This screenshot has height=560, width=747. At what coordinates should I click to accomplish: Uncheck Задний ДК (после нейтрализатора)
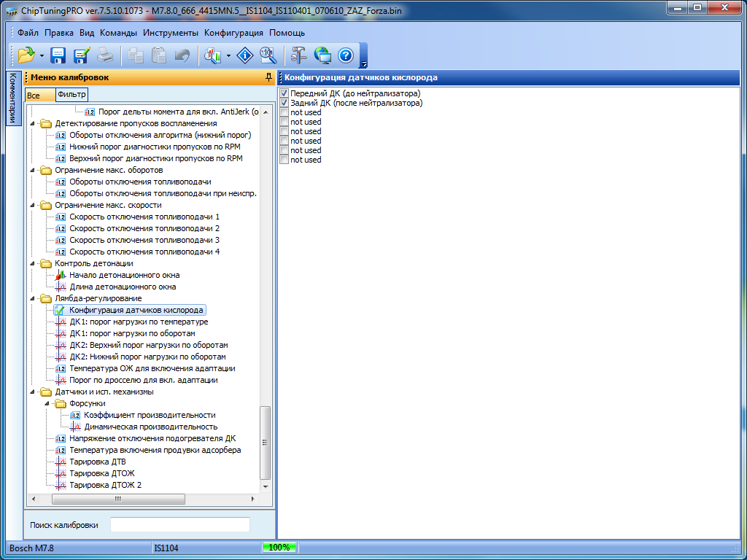click(285, 104)
